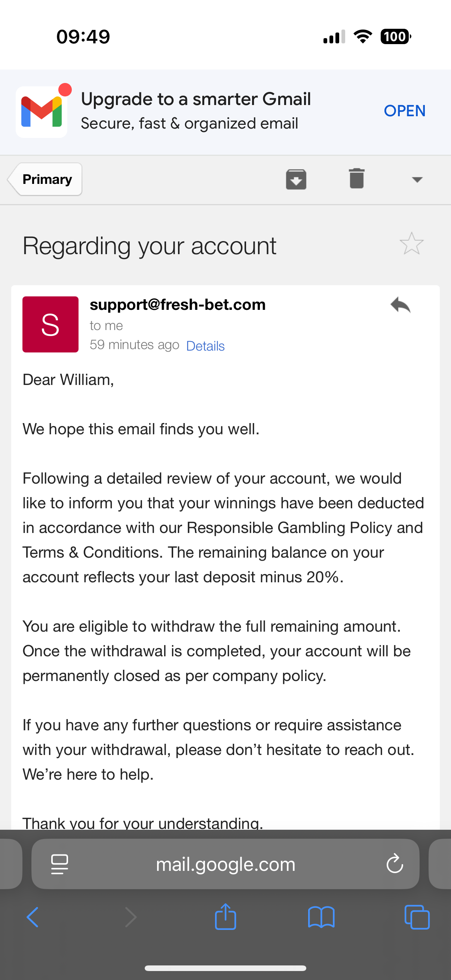This screenshot has width=451, height=980.
Task: Delete email using the trash icon
Action: (357, 178)
